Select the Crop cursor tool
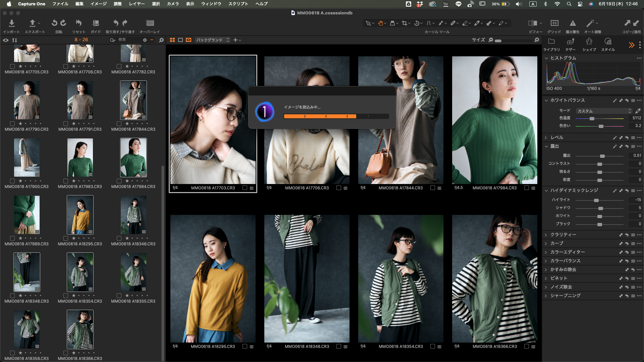Screen dimensions: 644x362 coord(405,23)
